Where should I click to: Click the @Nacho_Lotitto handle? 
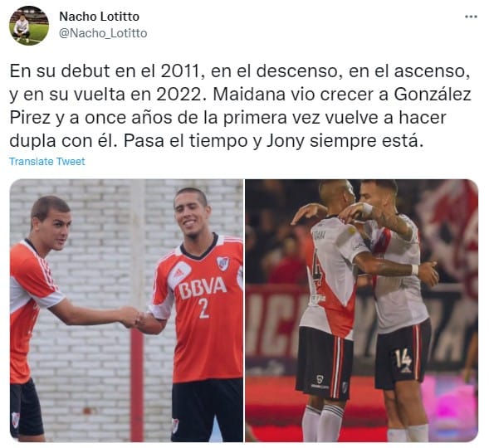(103, 33)
